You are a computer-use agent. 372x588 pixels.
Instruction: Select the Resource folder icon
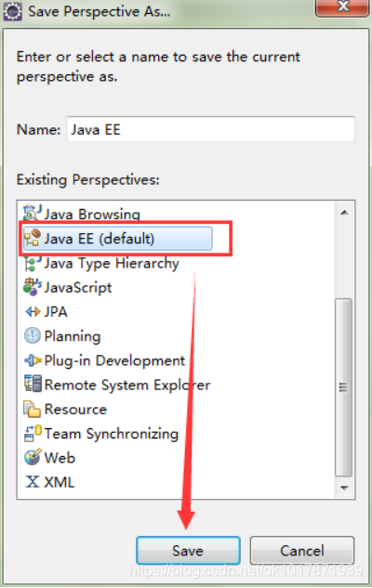click(x=33, y=409)
